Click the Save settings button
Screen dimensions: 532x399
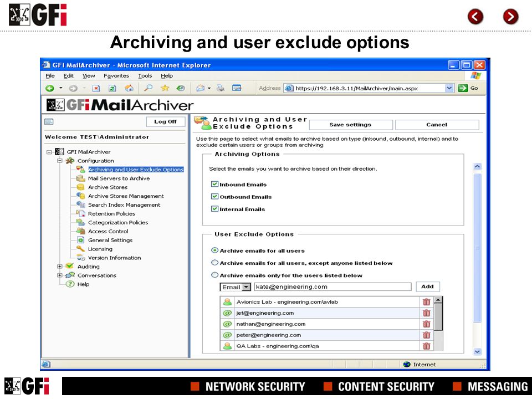pyautogui.click(x=351, y=125)
